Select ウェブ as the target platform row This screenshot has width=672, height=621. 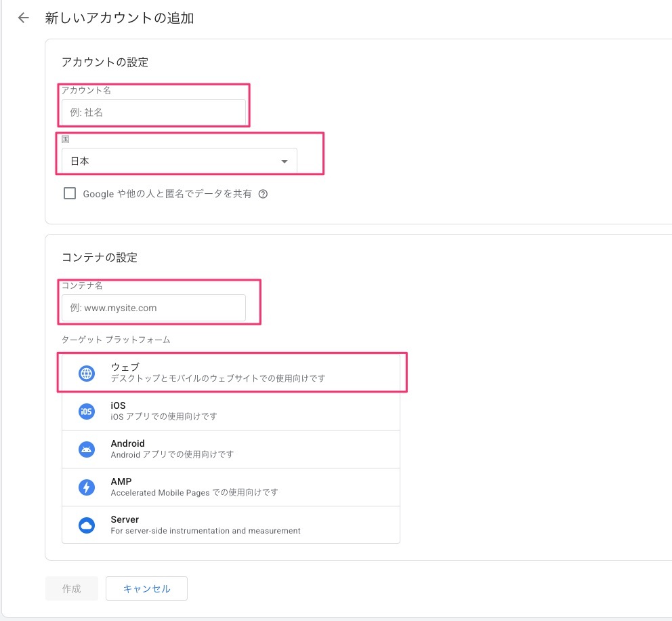pyautogui.click(x=230, y=372)
